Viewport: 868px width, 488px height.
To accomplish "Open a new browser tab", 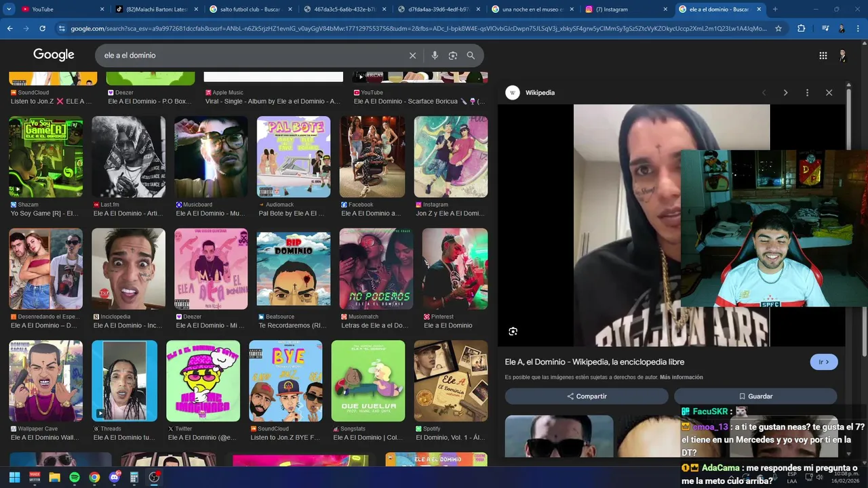I will point(775,9).
